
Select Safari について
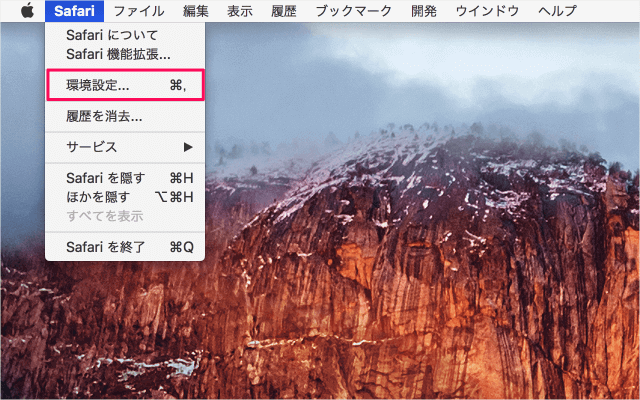click(x=125, y=35)
